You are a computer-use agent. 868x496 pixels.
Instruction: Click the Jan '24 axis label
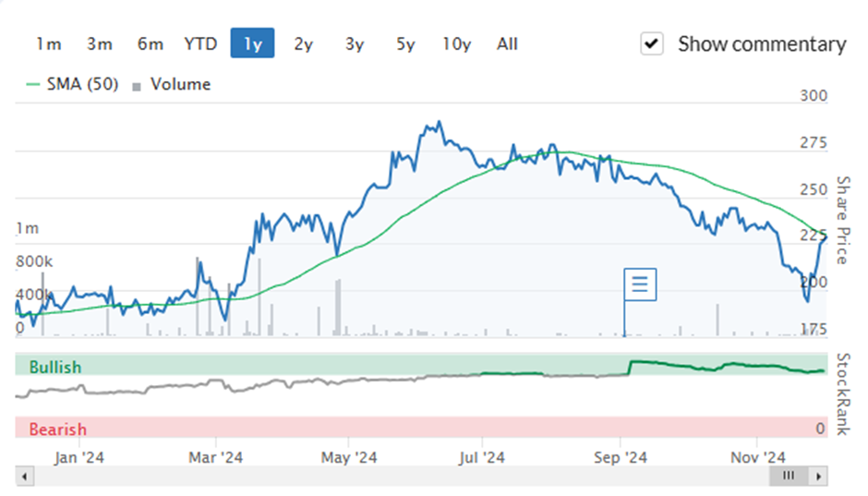tap(79, 458)
